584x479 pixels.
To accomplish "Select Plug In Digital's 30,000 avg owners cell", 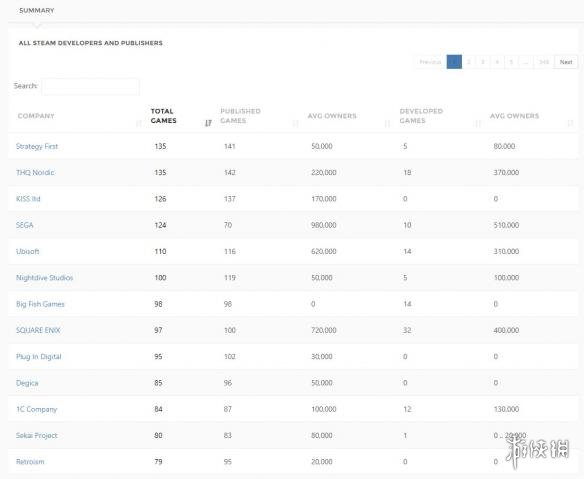I will 322,356.
